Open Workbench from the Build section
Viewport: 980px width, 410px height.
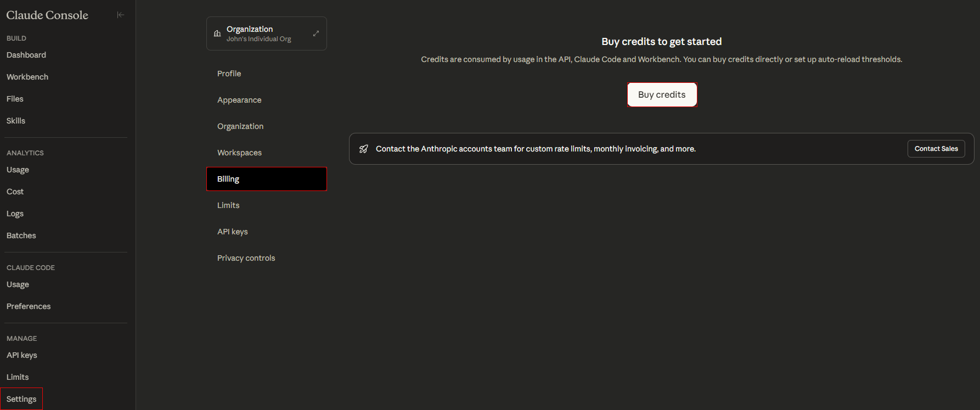pyautogui.click(x=27, y=77)
